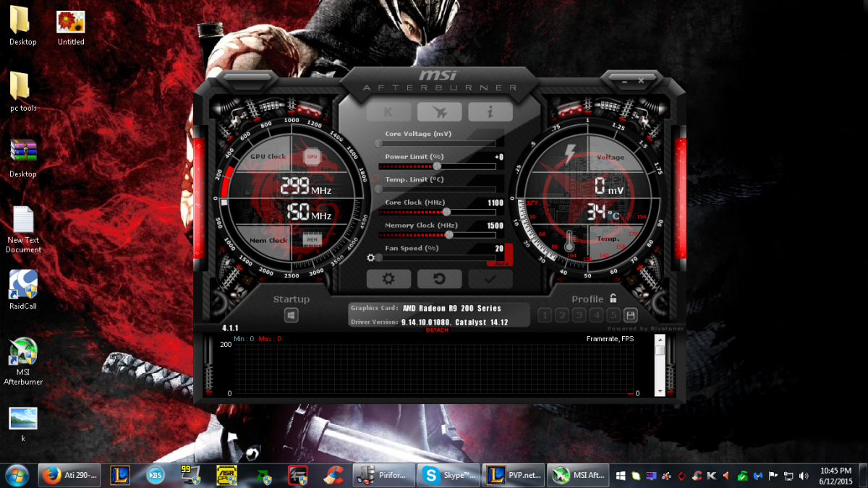Click the DETACH link below driver version

pyautogui.click(x=437, y=330)
